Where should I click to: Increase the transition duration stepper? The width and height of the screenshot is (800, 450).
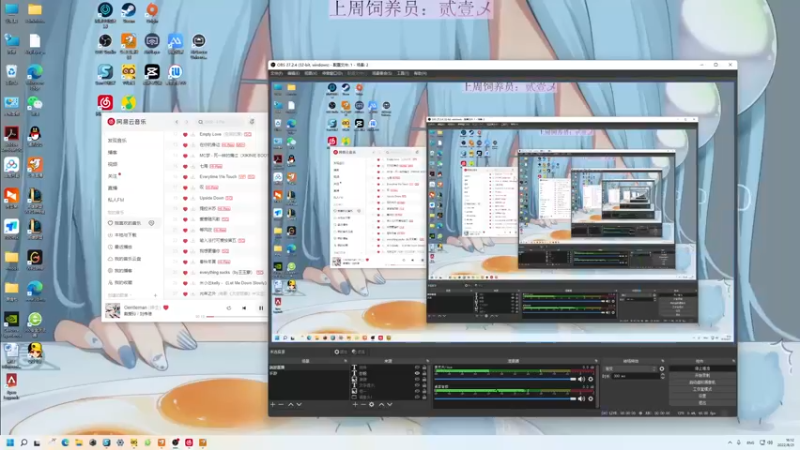662,374
